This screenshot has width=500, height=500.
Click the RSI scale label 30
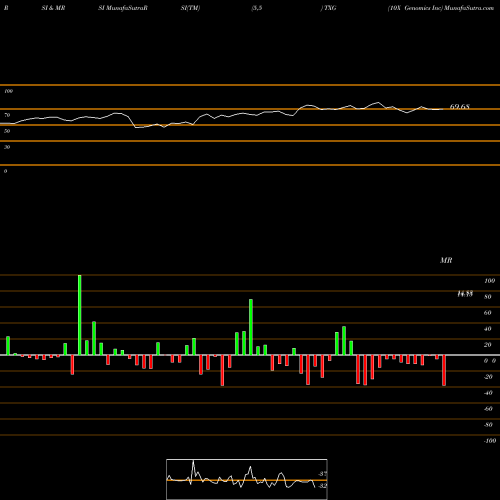click(x=7, y=147)
